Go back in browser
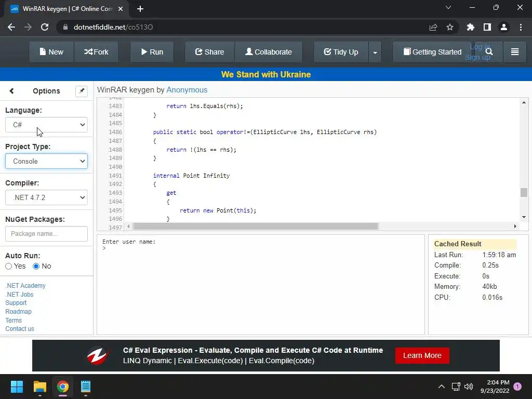532x399 pixels. (11, 27)
